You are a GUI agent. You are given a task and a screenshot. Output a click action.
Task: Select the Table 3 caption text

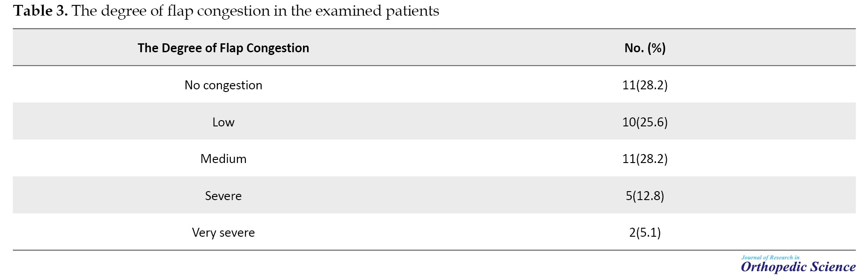coord(226,11)
